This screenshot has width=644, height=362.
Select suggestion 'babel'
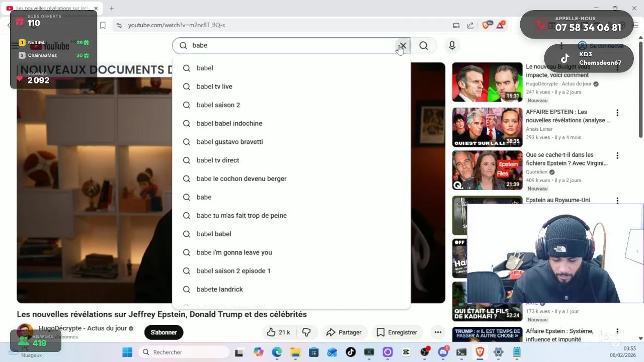point(291,68)
